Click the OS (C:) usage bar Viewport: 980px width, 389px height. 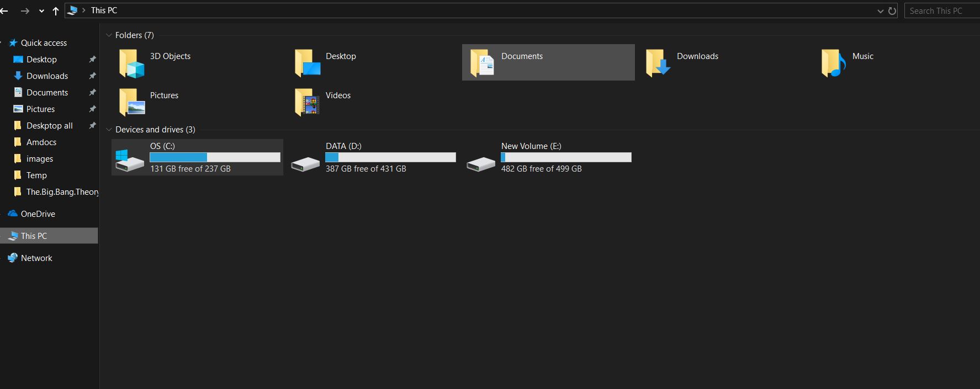[215, 157]
